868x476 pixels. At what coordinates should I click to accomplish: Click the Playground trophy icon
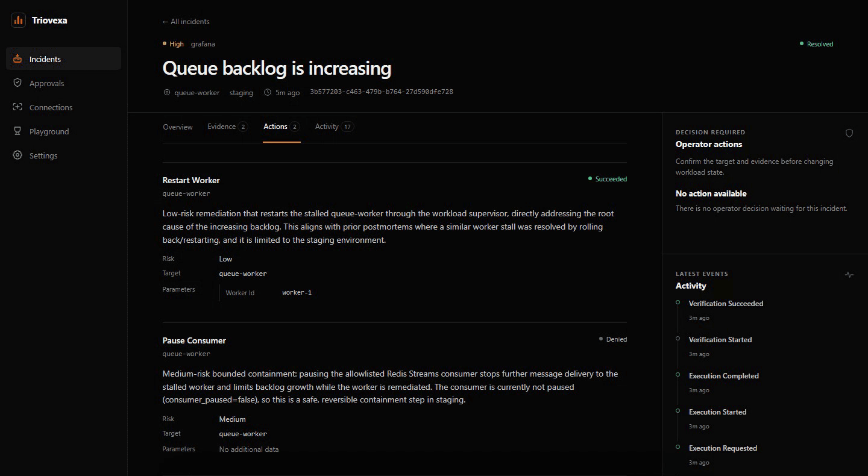[17, 131]
